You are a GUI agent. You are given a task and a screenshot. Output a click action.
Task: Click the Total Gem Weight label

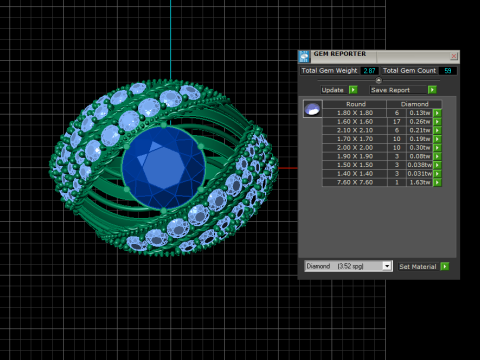[x=329, y=71]
